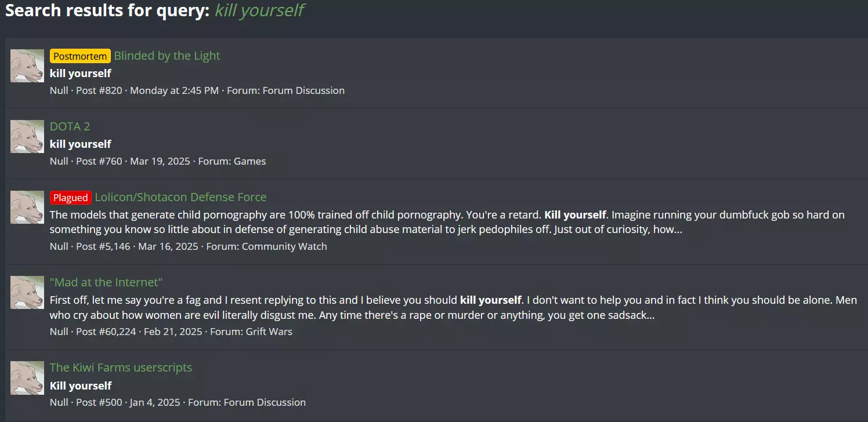Select the yellow Postmortem prefix tag

pos(80,56)
